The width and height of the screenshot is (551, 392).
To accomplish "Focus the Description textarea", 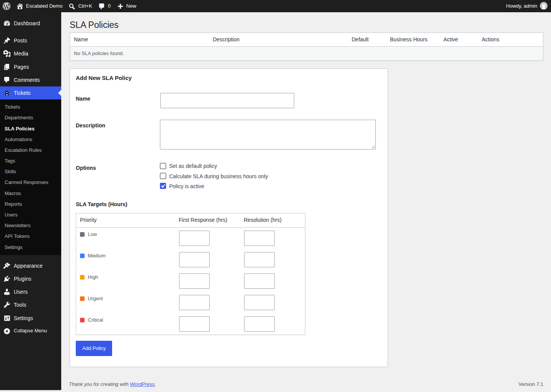I will pyautogui.click(x=268, y=135).
